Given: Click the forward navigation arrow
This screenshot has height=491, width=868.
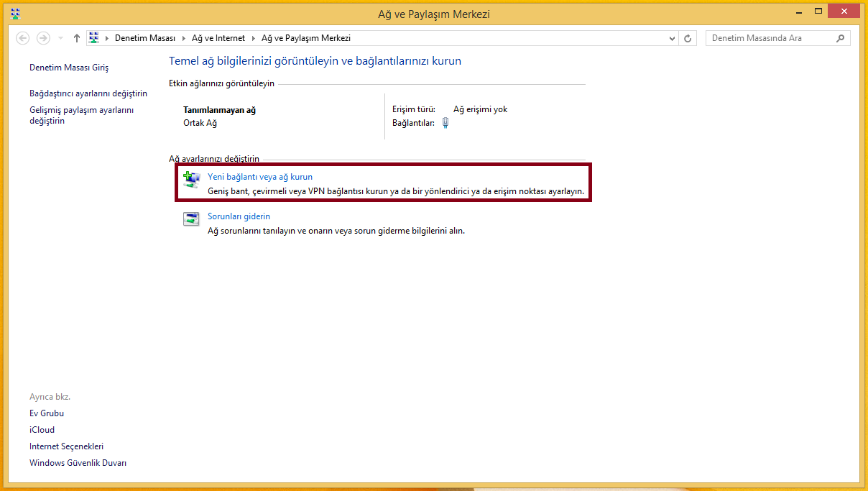Looking at the screenshot, I should pyautogui.click(x=43, y=38).
